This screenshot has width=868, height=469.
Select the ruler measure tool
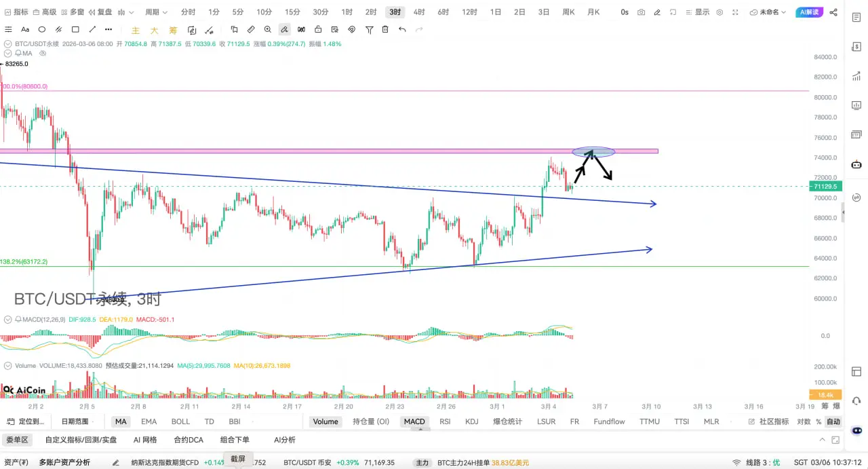251,29
